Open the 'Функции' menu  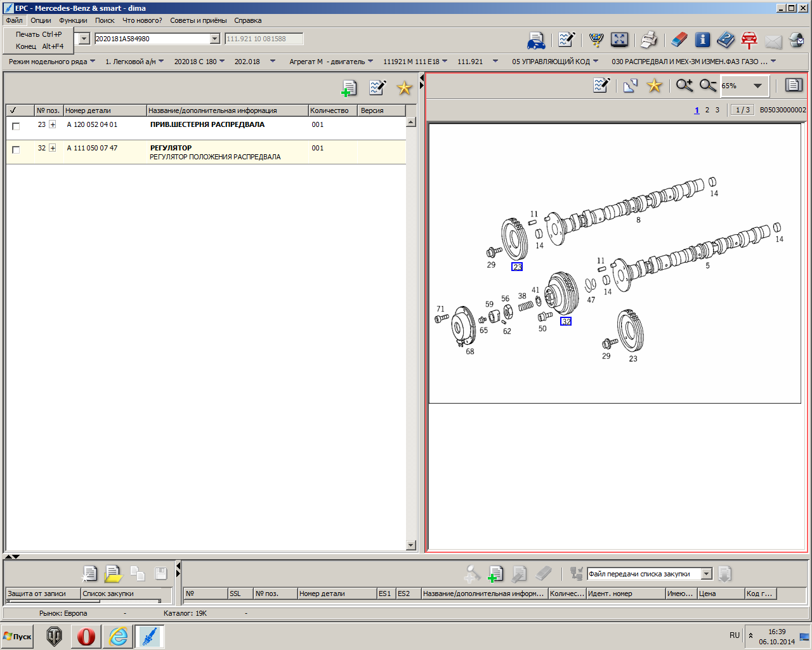[73, 20]
